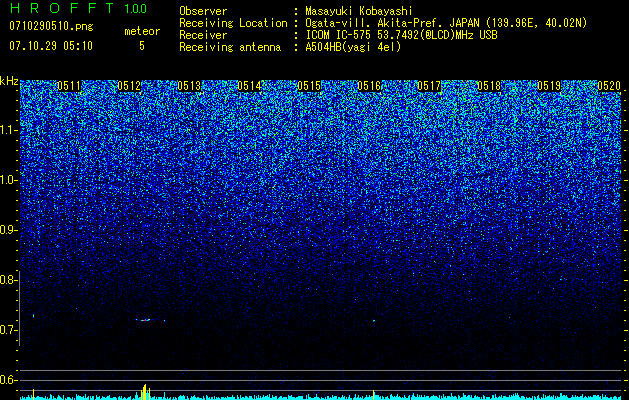Screen dimensions: 629x400
Task: Click the 0.9 frequency axis label
Action: (8, 230)
